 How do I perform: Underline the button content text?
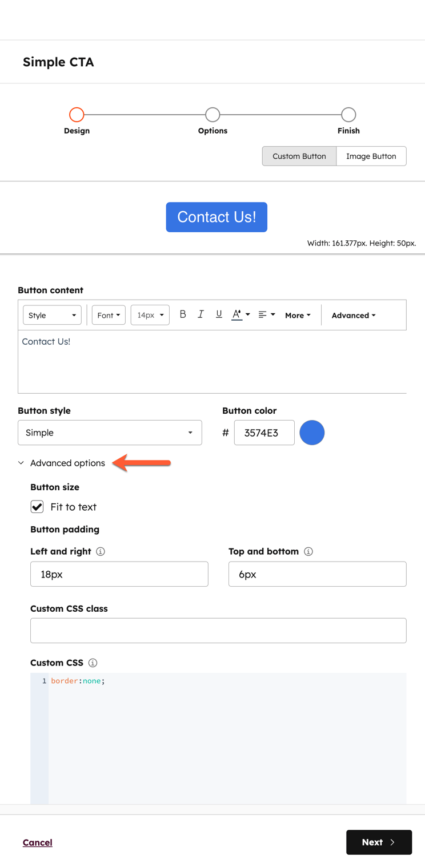coord(219,314)
